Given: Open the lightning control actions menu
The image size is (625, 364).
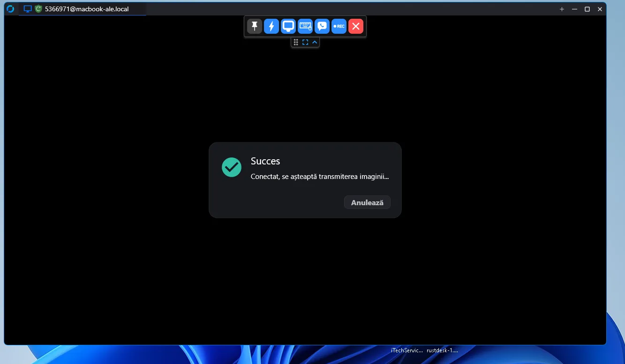Looking at the screenshot, I should pyautogui.click(x=271, y=26).
